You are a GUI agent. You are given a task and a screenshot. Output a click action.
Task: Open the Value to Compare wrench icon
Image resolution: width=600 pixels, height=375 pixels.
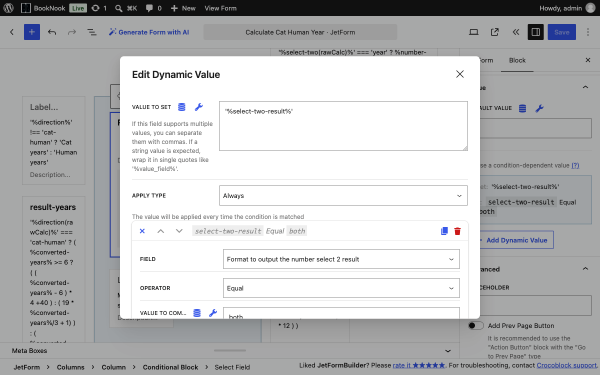click(213, 313)
